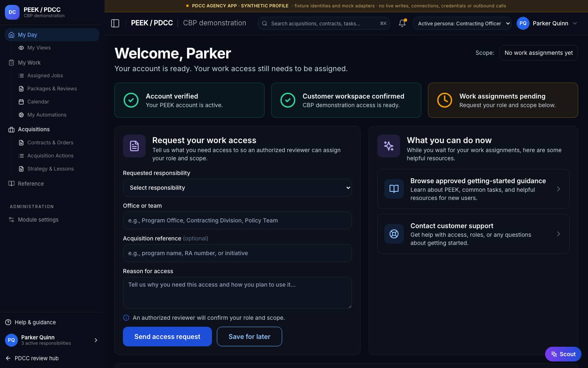Click the DC workspace logo badge
This screenshot has width=588, height=368.
coord(12,12)
